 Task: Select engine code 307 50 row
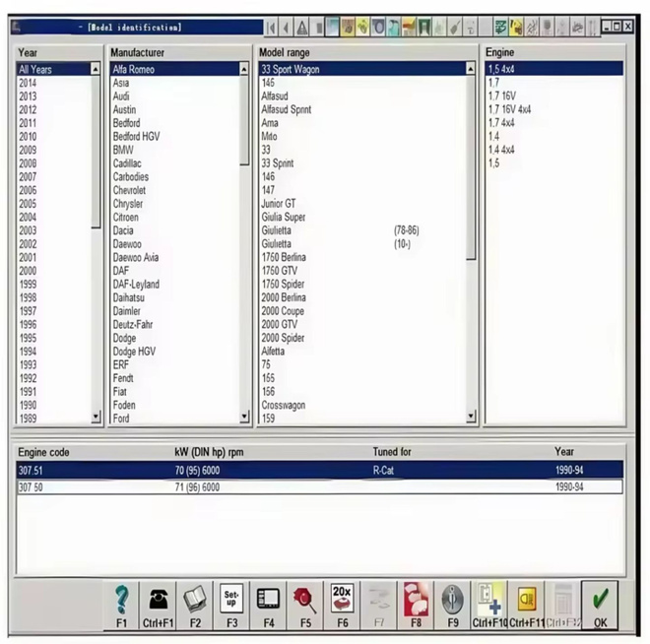(x=319, y=486)
